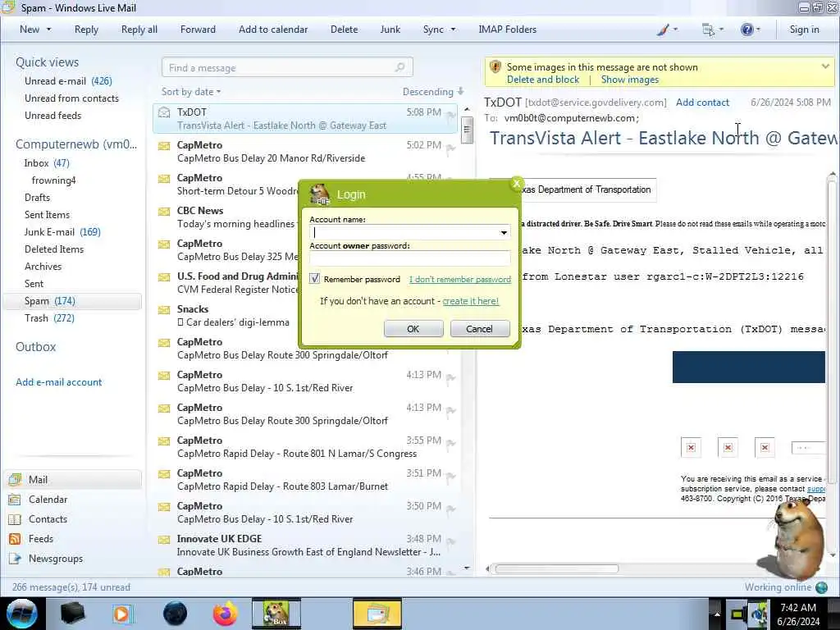Click the 'I don't remember password' link
The height and width of the screenshot is (630, 840).
[x=459, y=279]
